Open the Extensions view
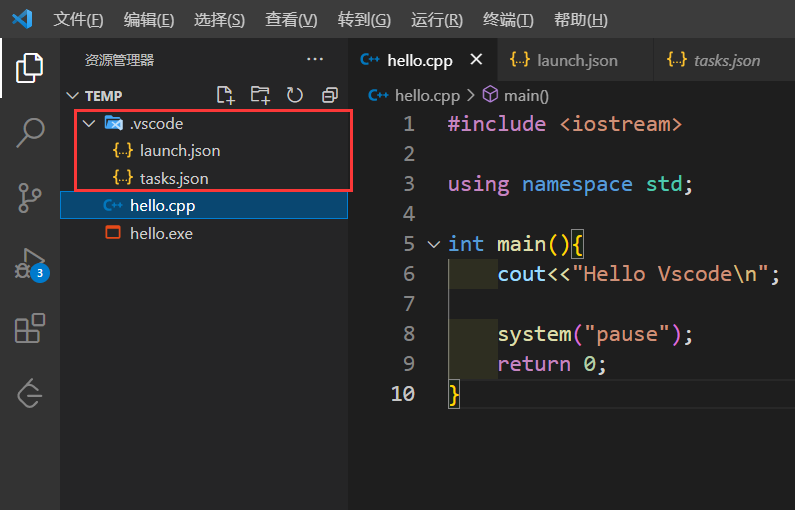This screenshot has height=510, width=795. click(29, 329)
